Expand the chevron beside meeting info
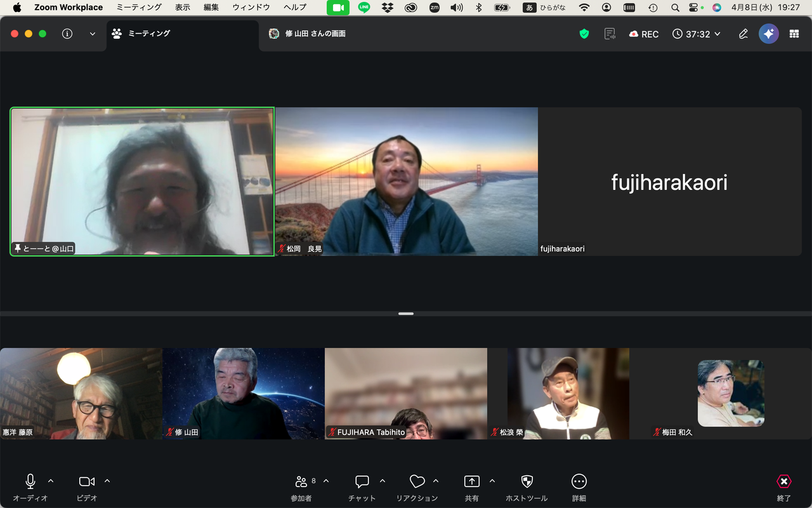The image size is (812, 508). (93, 34)
